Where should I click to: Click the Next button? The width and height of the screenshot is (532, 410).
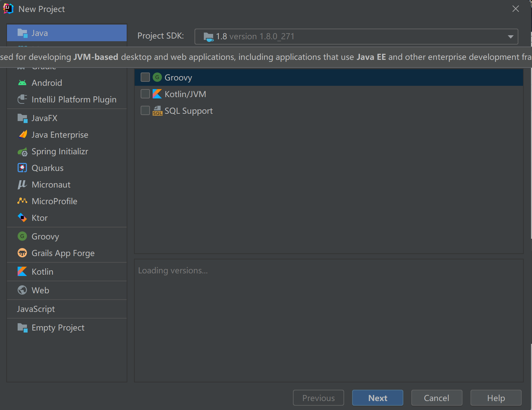[x=378, y=398]
